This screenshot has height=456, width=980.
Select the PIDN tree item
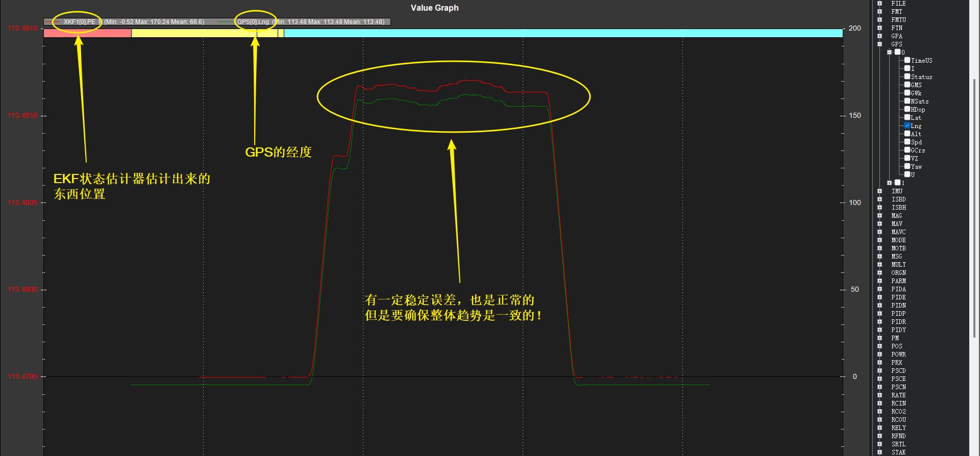click(898, 306)
